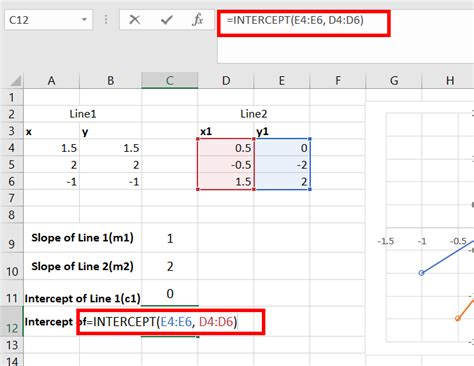Viewport: 474px width, 366px height.
Task: Click the Slope of Line 2(m2) label
Action: tap(82, 266)
